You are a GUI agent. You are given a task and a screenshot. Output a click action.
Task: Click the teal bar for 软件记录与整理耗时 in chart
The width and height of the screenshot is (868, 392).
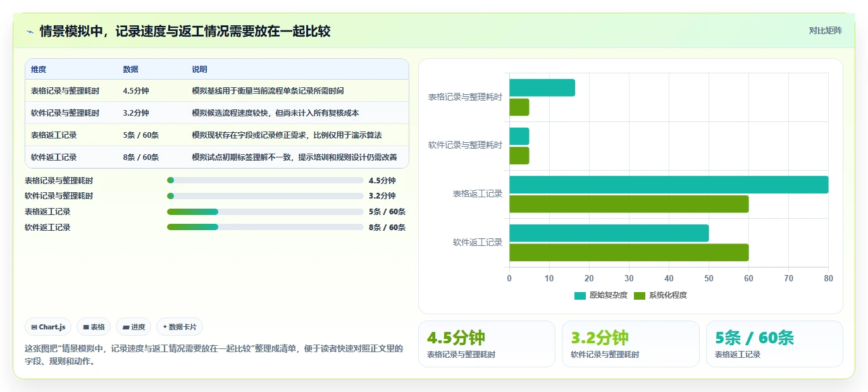click(x=519, y=137)
